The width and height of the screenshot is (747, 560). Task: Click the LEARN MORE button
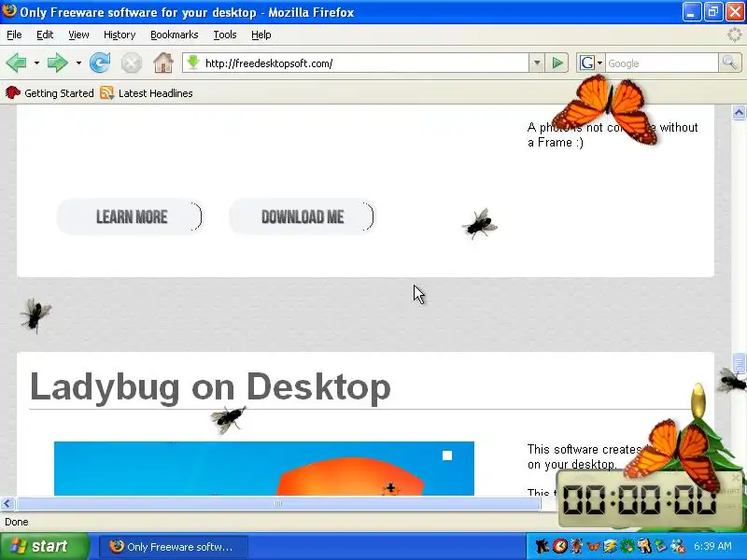[130, 217]
